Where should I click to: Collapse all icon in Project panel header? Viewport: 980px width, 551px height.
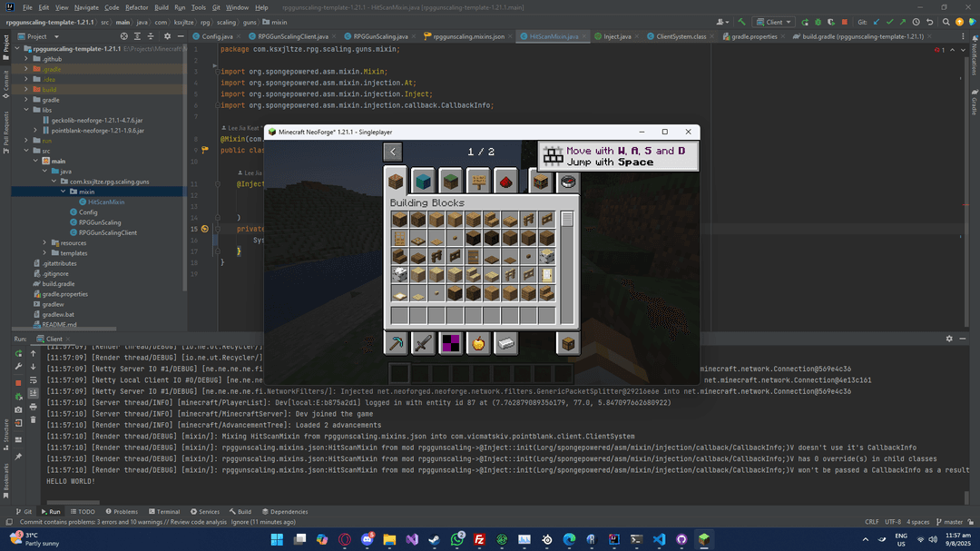point(151,36)
